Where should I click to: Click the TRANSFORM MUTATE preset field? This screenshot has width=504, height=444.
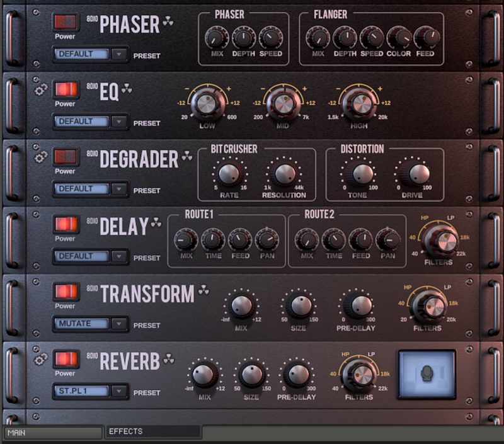coord(82,324)
